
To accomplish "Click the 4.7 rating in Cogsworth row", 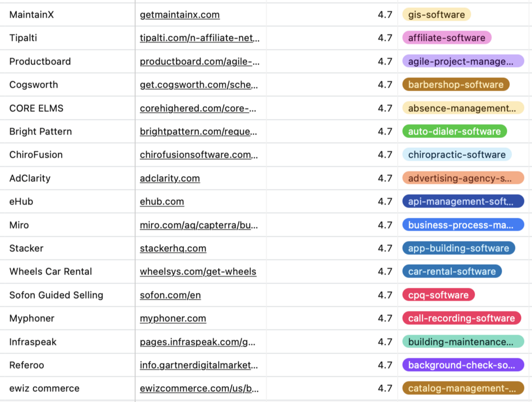I will [385, 85].
